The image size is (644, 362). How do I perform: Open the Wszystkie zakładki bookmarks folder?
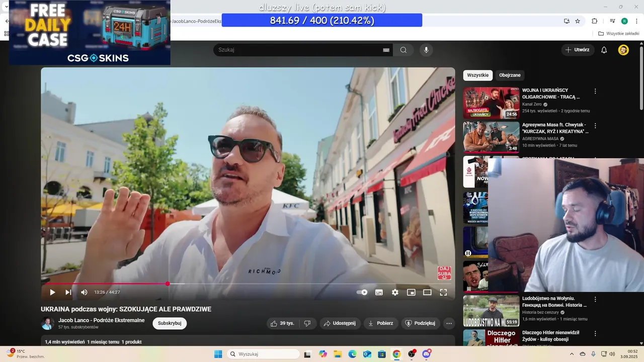point(619,34)
